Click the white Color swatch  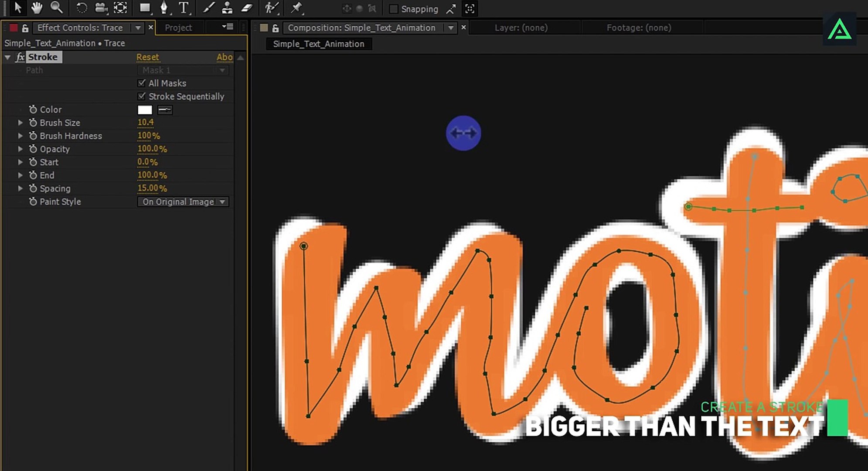[145, 109]
